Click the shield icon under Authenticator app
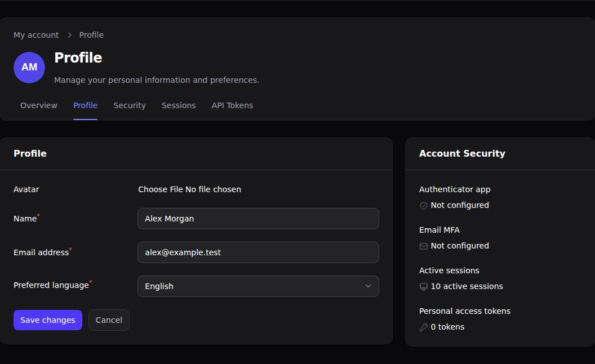Image resolution: width=595 pixels, height=364 pixels. 424,206
